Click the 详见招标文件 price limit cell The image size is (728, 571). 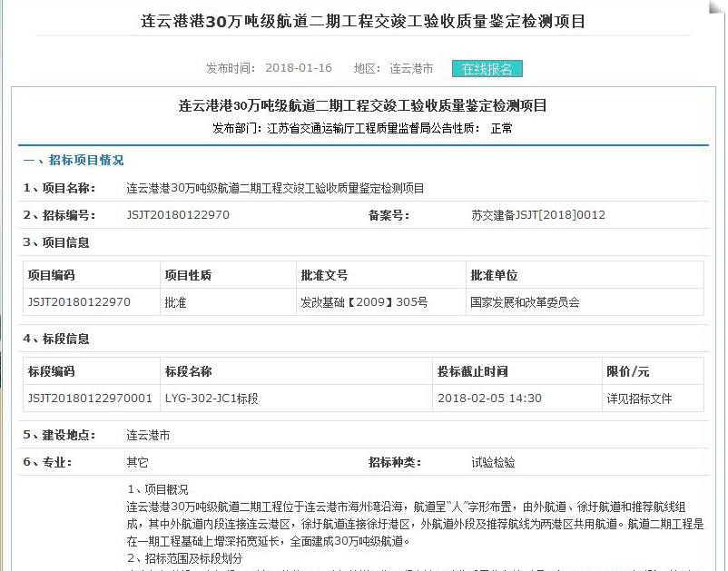pyautogui.click(x=640, y=399)
